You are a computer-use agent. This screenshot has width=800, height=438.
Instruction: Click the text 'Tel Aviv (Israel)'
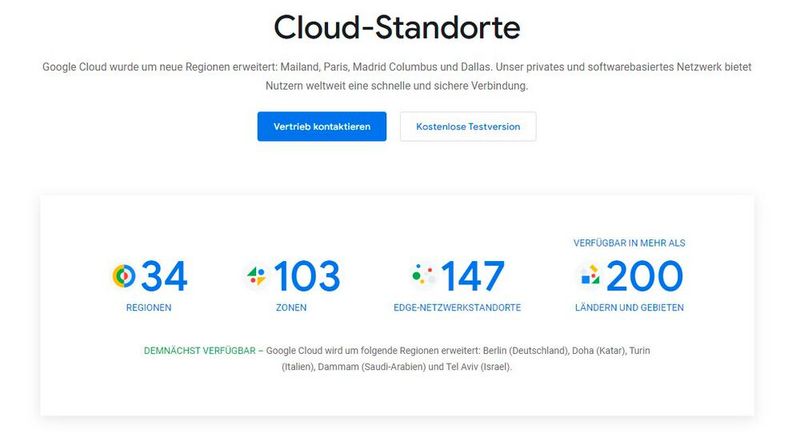479,367
